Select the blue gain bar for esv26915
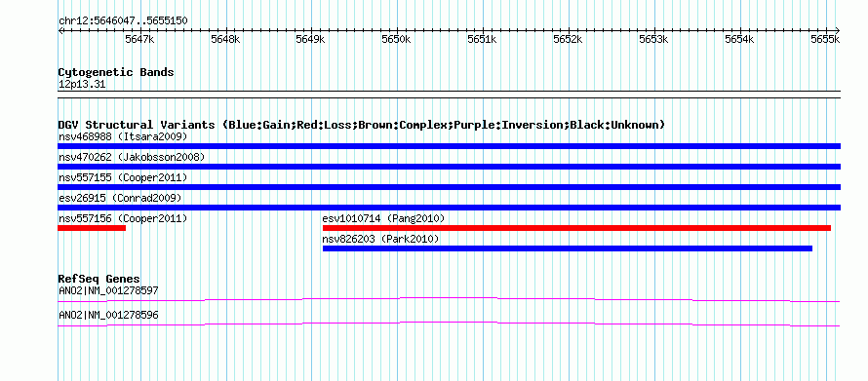The image size is (868, 381). (449, 208)
